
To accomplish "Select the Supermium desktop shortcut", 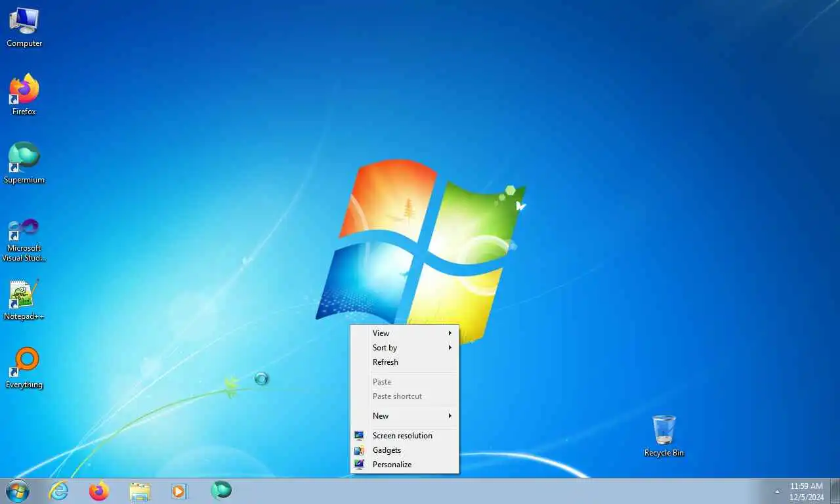I will [24, 163].
